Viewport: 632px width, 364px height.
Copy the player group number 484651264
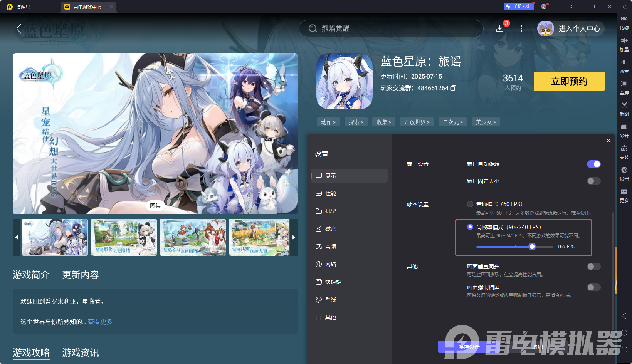point(454,88)
